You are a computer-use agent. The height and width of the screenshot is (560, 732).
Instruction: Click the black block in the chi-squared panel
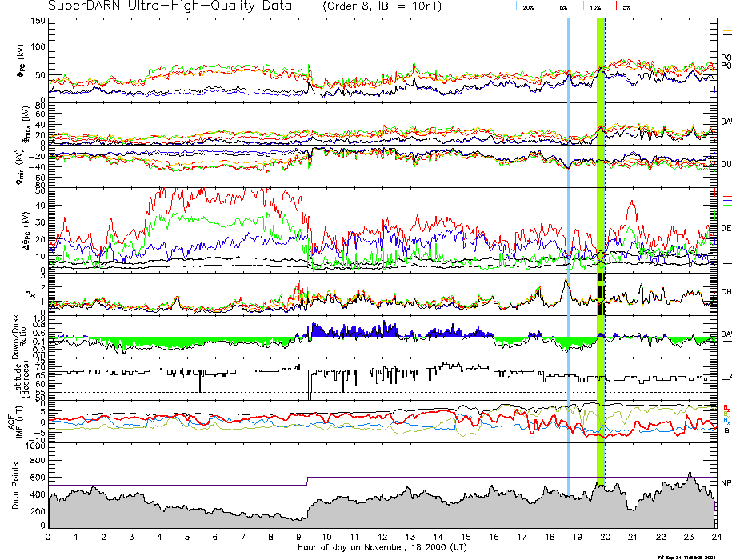click(x=600, y=294)
